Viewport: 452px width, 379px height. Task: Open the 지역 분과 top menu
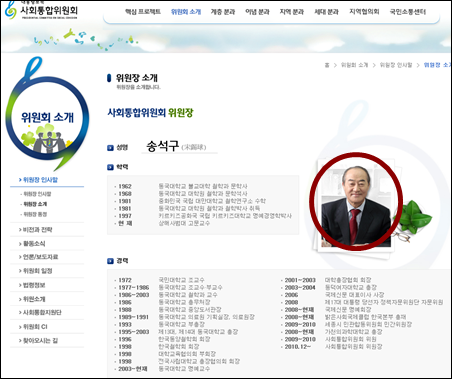(x=292, y=12)
